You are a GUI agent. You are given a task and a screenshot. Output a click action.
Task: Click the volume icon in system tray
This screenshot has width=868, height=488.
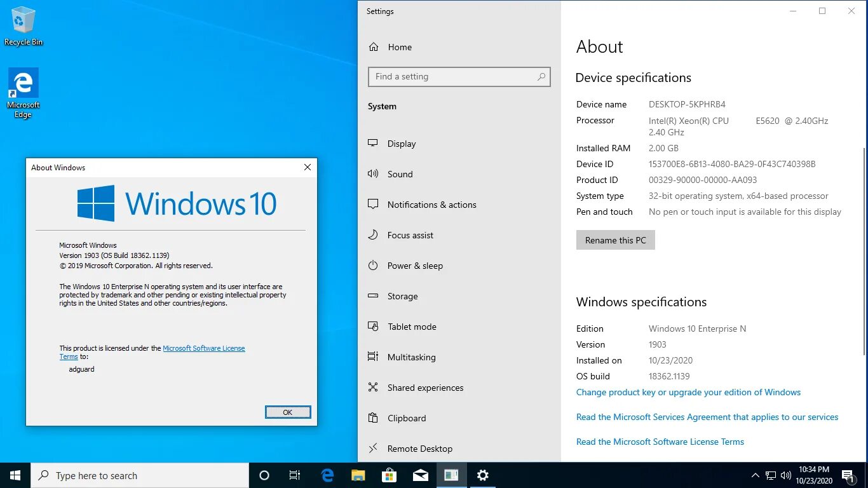tap(786, 475)
